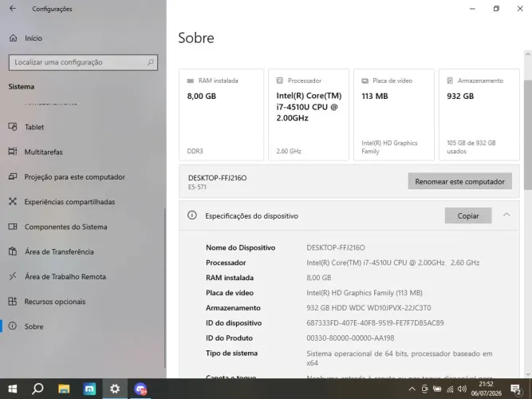Click Intel(R) HD Graphics Family (113 MB) value

point(364,293)
